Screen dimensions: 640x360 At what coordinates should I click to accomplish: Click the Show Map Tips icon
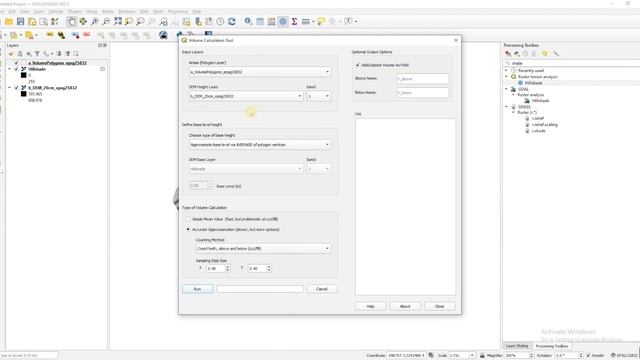pos(321,22)
